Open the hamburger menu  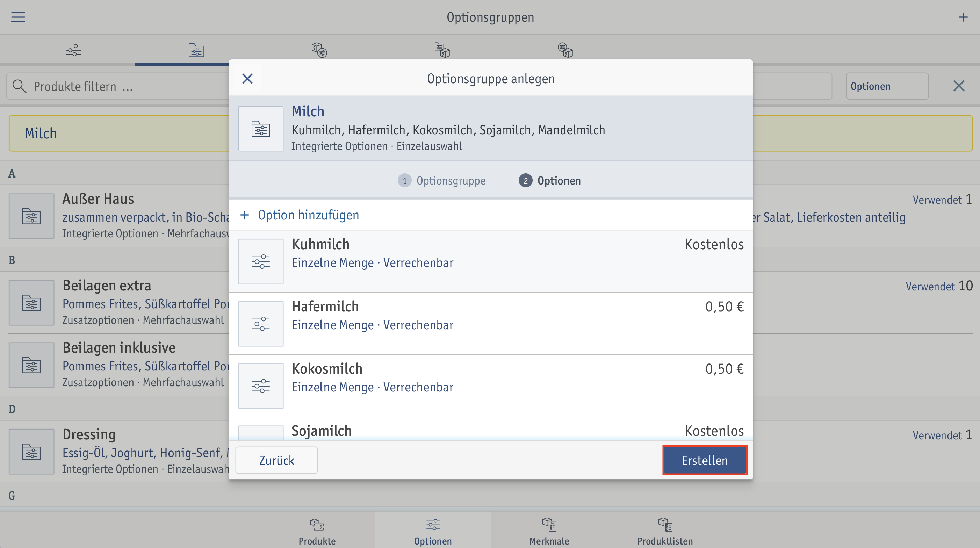(x=18, y=17)
